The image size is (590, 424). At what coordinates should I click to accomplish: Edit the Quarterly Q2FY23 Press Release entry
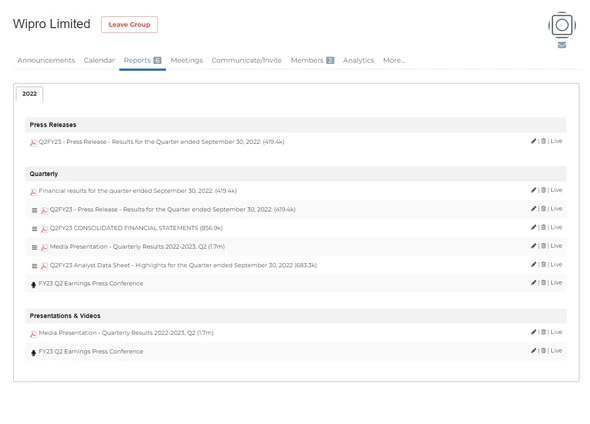pyautogui.click(x=533, y=209)
